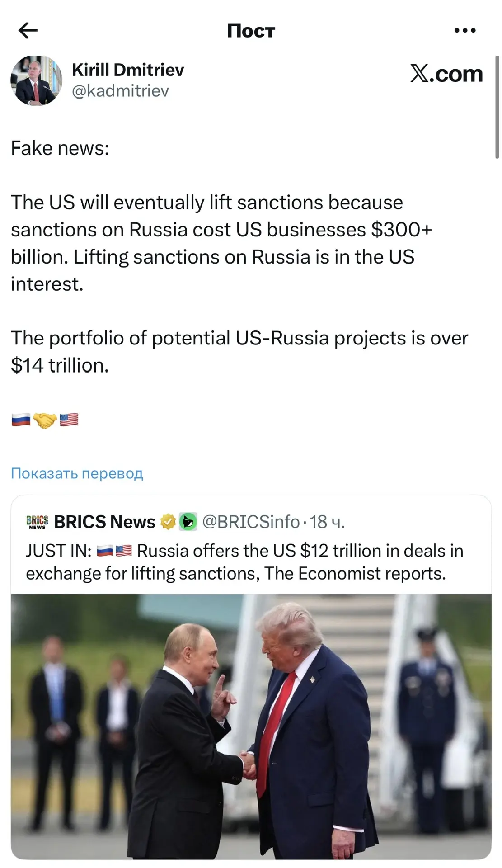Tap the green affiliate badge icon
The height and width of the screenshot is (868, 502).
188,522
